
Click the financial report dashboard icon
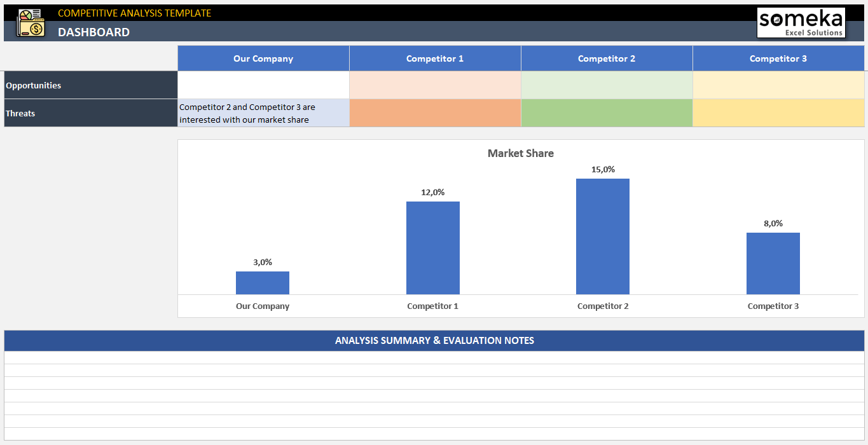click(30, 22)
